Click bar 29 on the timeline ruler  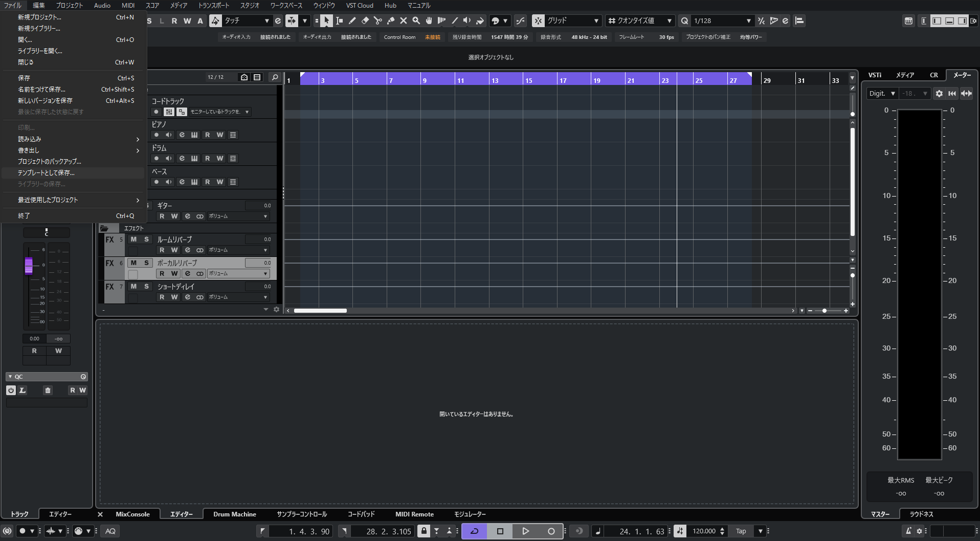click(x=767, y=80)
